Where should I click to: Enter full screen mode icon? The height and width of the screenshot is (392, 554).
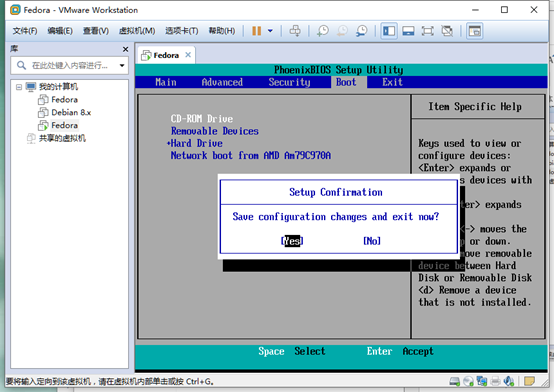coord(428,31)
